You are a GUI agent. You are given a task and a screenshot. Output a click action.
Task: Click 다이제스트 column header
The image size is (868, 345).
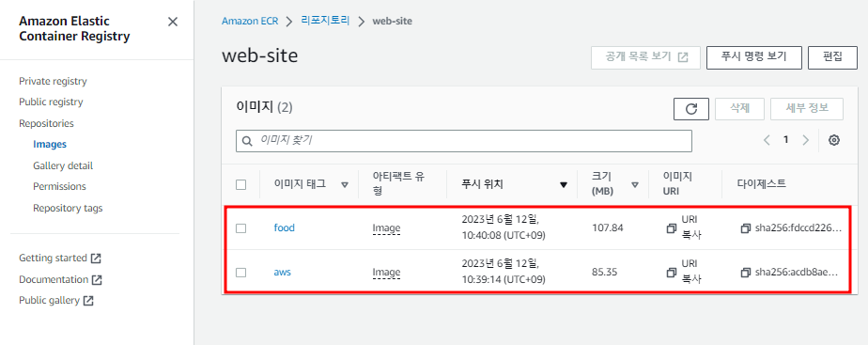click(762, 184)
